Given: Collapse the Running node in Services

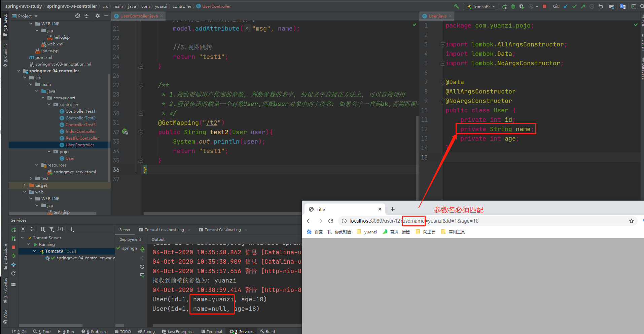Looking at the screenshot, I should click(28, 245).
